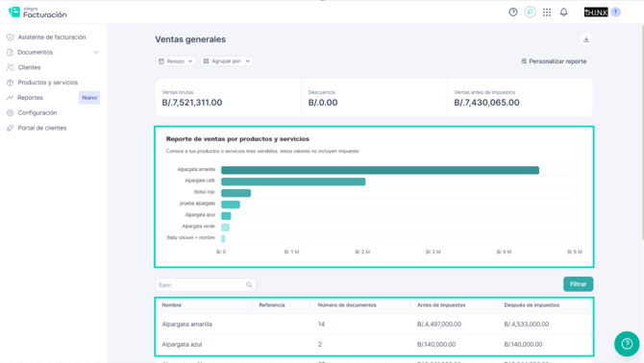Viewport: 644px width, 363px height.
Task: Open the chat support icon in header
Action: click(x=531, y=12)
